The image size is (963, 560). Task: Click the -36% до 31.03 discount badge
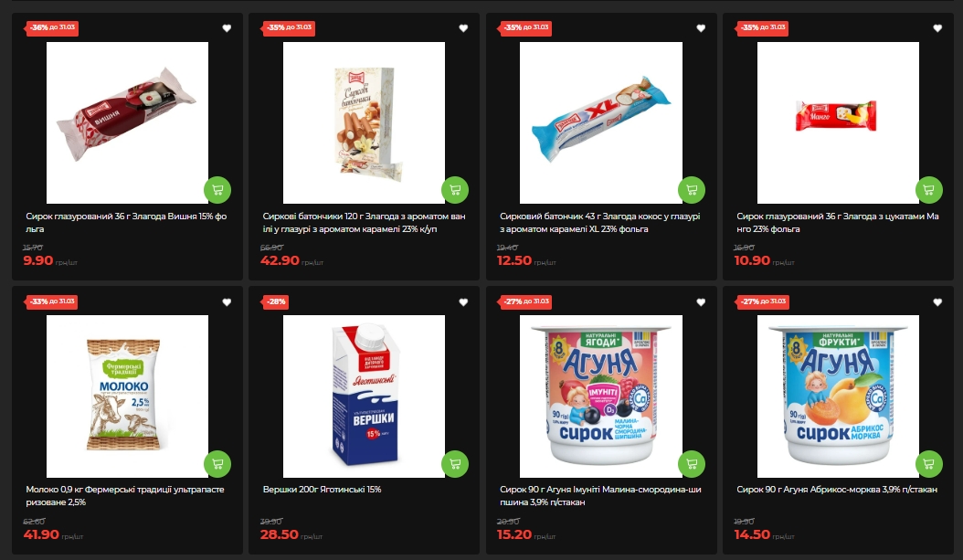pos(51,27)
